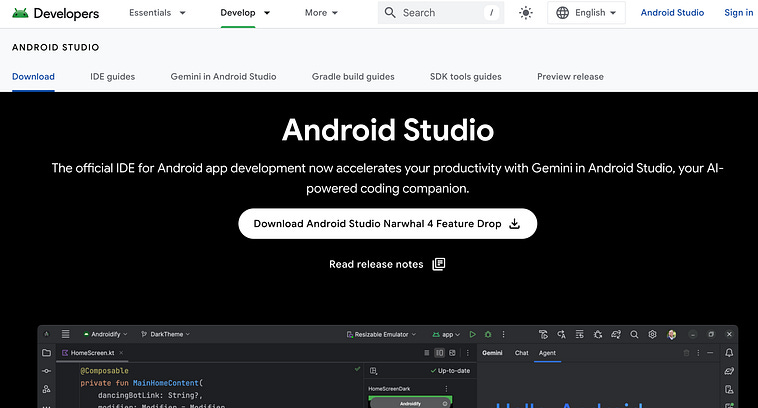Click the IDE preview settings gear icon
This screenshot has width=758, height=408.
tap(652, 334)
